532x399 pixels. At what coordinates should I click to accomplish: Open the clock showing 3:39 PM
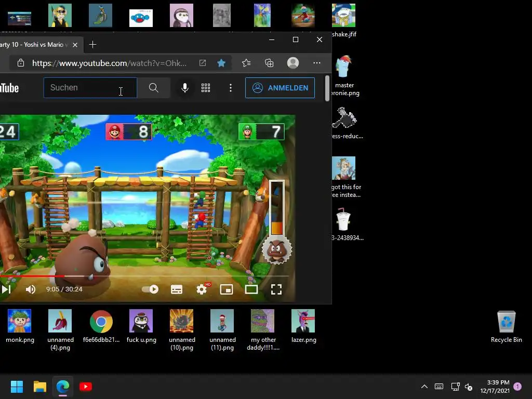(495, 387)
